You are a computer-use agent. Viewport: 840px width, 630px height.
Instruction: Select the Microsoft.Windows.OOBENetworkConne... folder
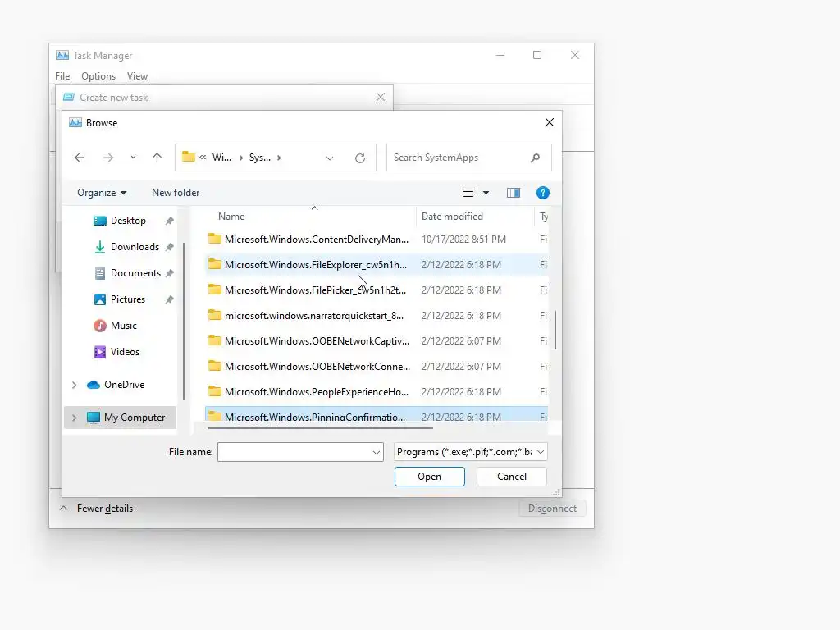(x=317, y=367)
